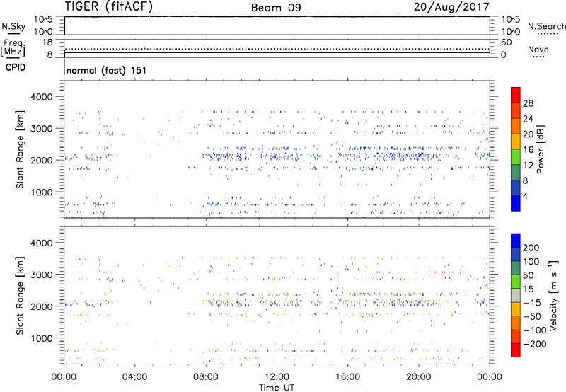
Task: Click the 200 label at Velocity colorbar top
Action: pos(531,248)
